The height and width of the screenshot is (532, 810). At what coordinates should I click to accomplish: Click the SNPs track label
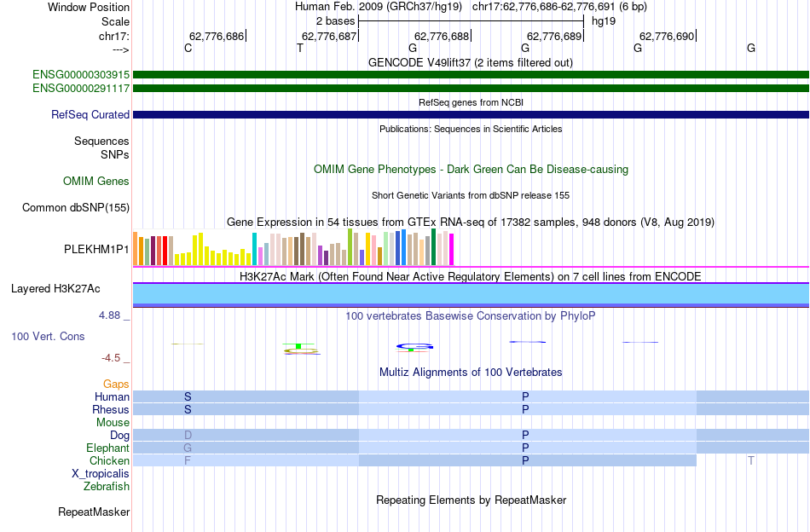pos(115,154)
